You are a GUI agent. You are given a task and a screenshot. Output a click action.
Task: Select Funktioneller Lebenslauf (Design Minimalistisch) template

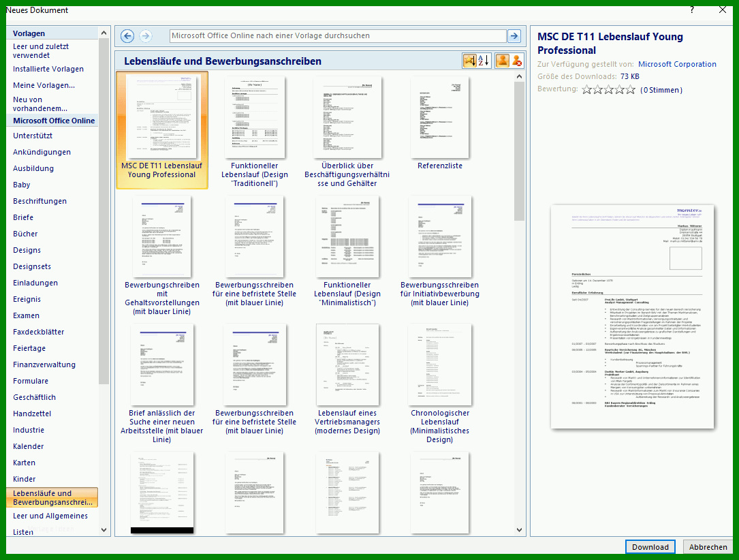[x=347, y=251]
